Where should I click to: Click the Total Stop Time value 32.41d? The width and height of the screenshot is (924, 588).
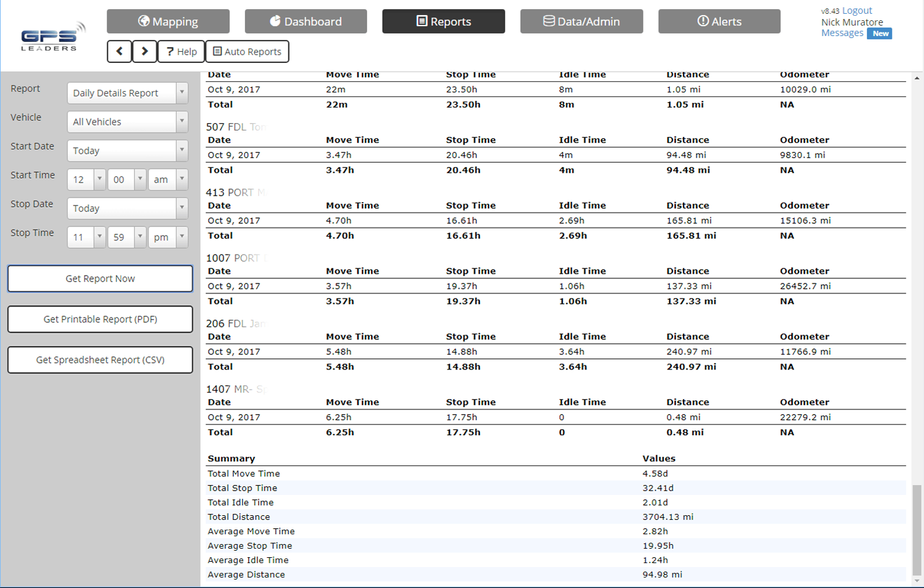(658, 488)
